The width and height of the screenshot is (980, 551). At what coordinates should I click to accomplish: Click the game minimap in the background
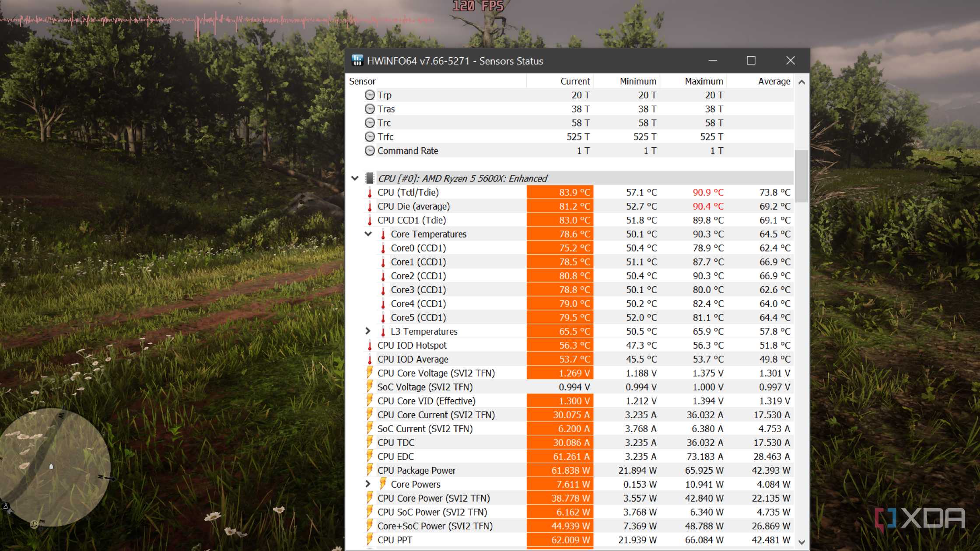pos(55,467)
